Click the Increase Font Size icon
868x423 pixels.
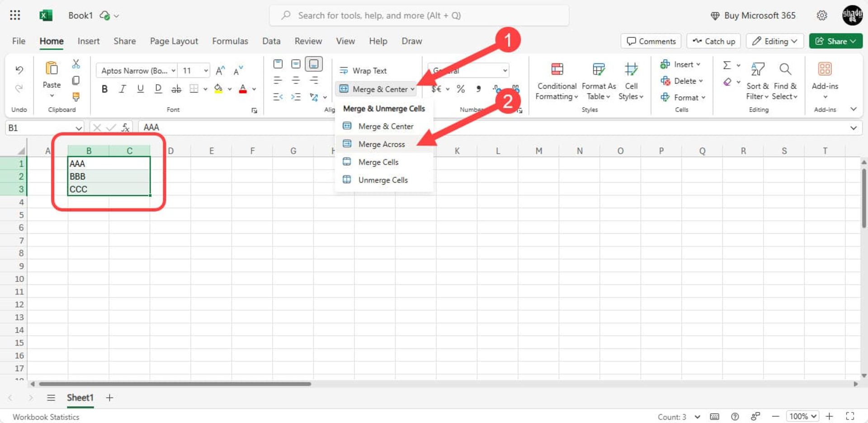220,70
